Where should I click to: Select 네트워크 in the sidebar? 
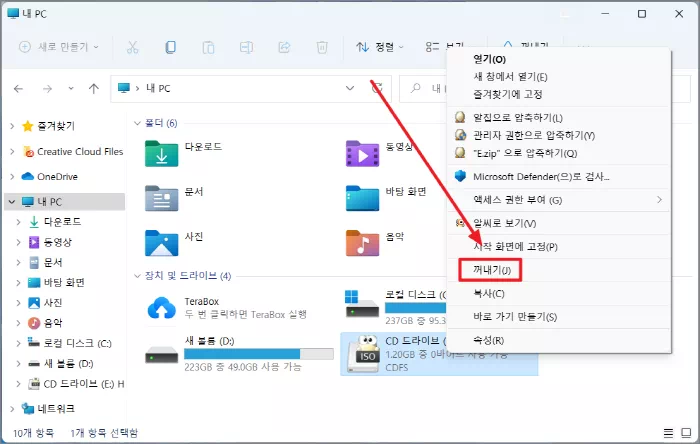click(x=56, y=409)
